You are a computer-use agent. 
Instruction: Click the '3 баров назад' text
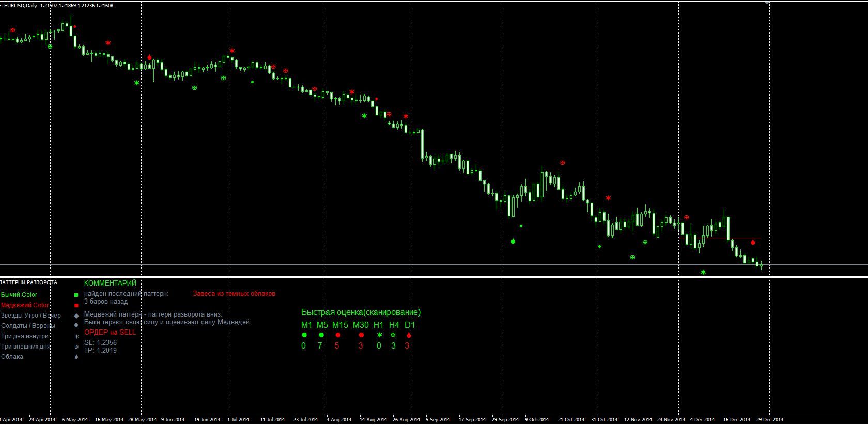106,302
